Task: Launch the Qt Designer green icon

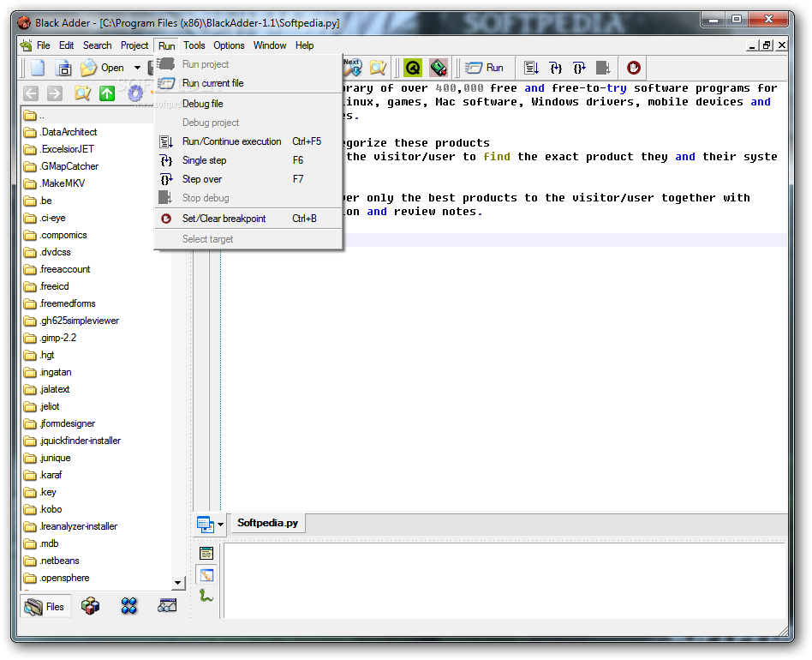Action: click(x=413, y=68)
